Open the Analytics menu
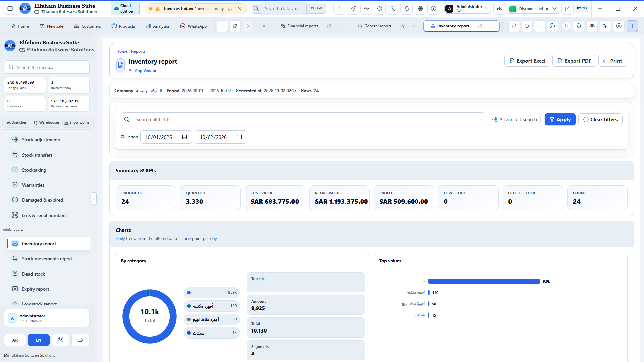The image size is (644, 362). tap(158, 26)
